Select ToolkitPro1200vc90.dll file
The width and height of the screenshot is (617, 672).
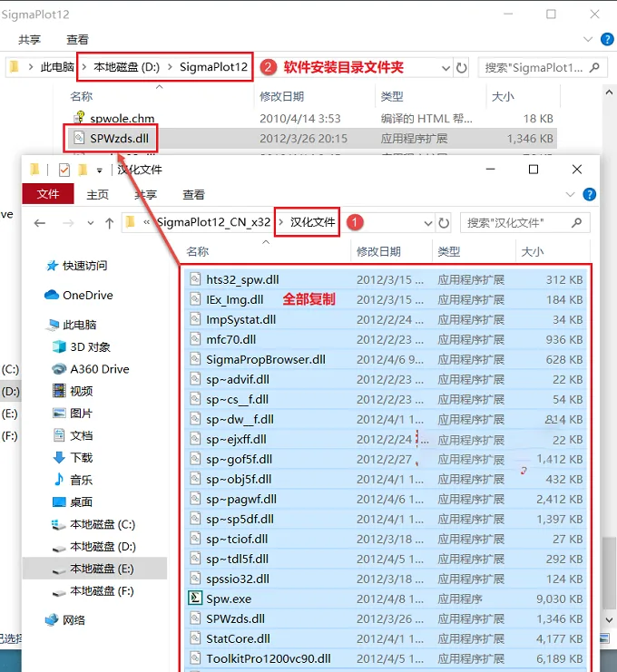pos(386,658)
